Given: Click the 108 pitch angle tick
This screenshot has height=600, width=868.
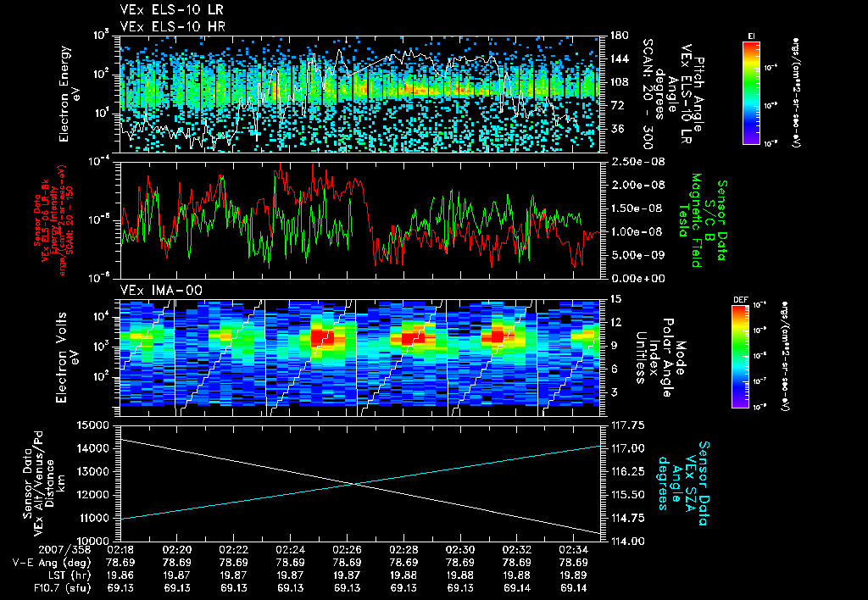Looking at the screenshot, I should [x=620, y=82].
